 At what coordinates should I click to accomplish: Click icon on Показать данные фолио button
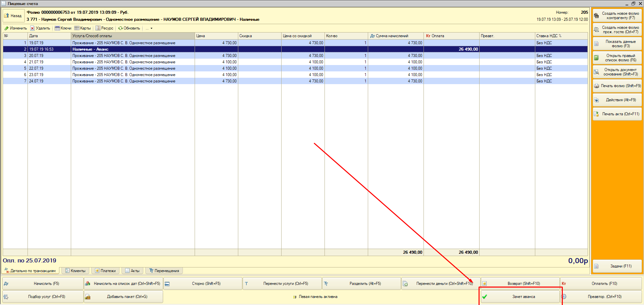coord(596,44)
